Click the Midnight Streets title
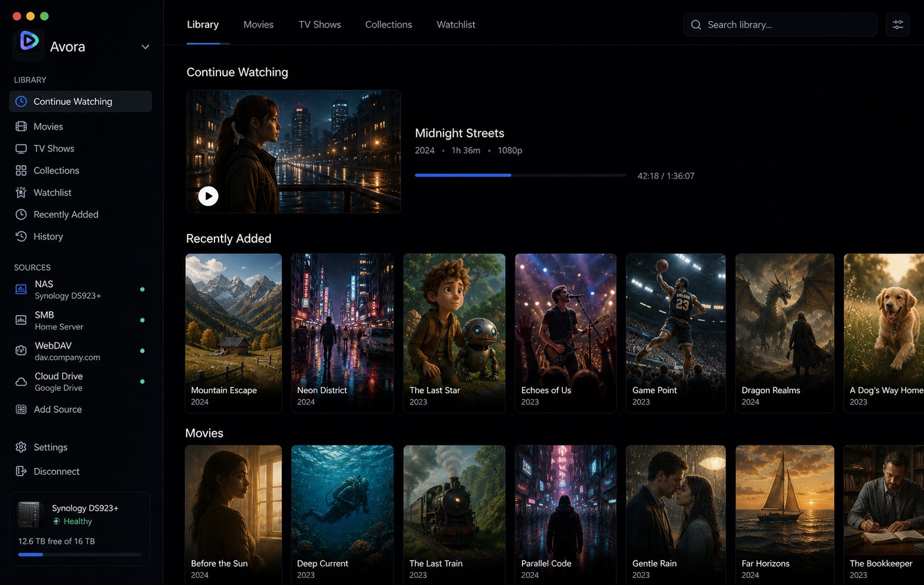Screen dimensions: 924x585 point(460,133)
